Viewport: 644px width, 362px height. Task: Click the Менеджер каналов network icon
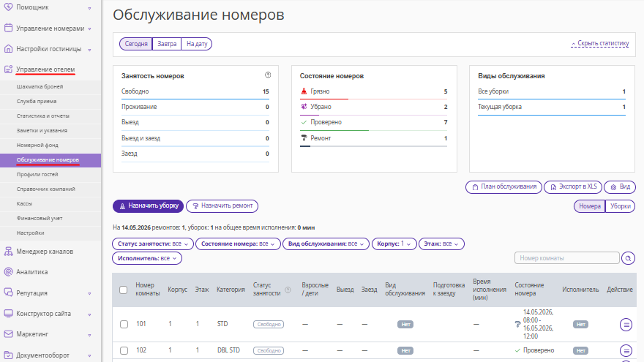8,251
